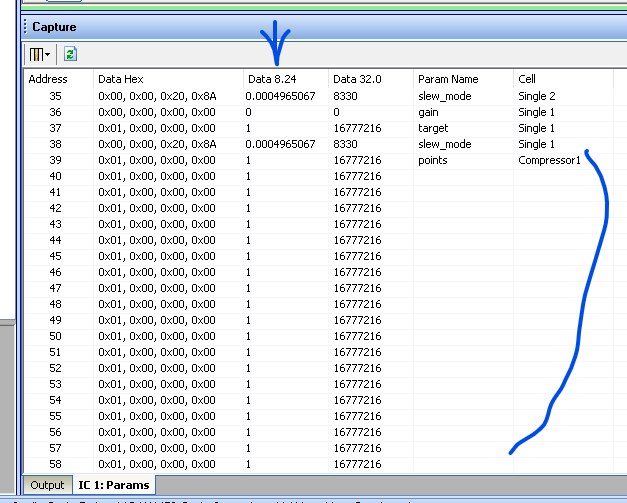The image size is (627, 503).
Task: Select the gain parameter row
Action: coord(319,112)
